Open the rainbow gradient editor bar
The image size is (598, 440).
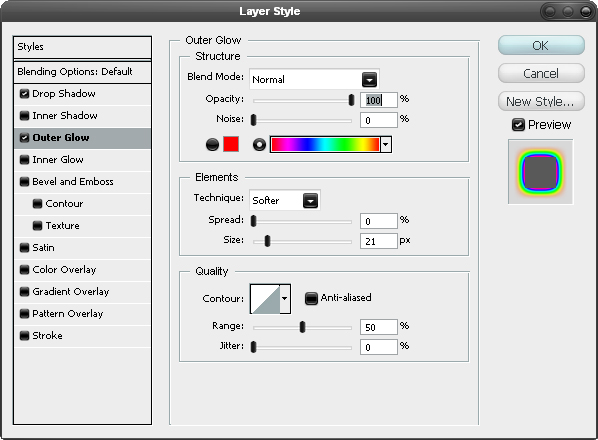point(325,145)
